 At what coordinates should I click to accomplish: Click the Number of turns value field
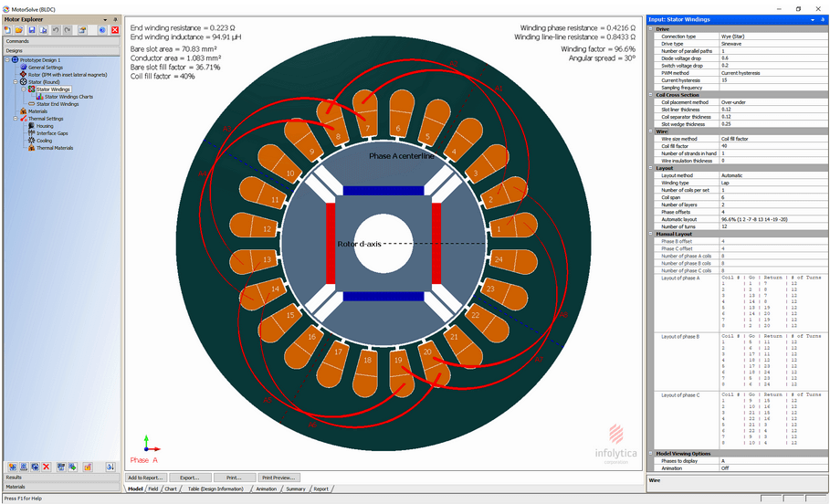tap(774, 226)
